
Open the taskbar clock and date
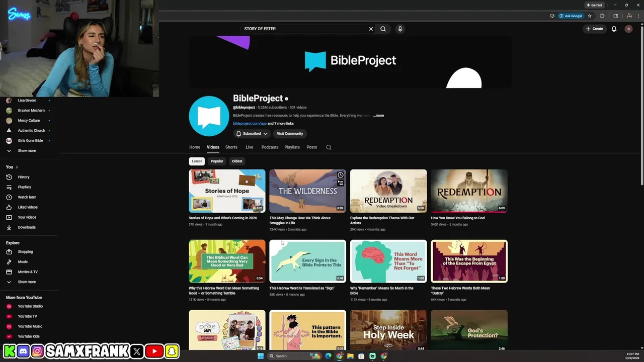click(632, 356)
